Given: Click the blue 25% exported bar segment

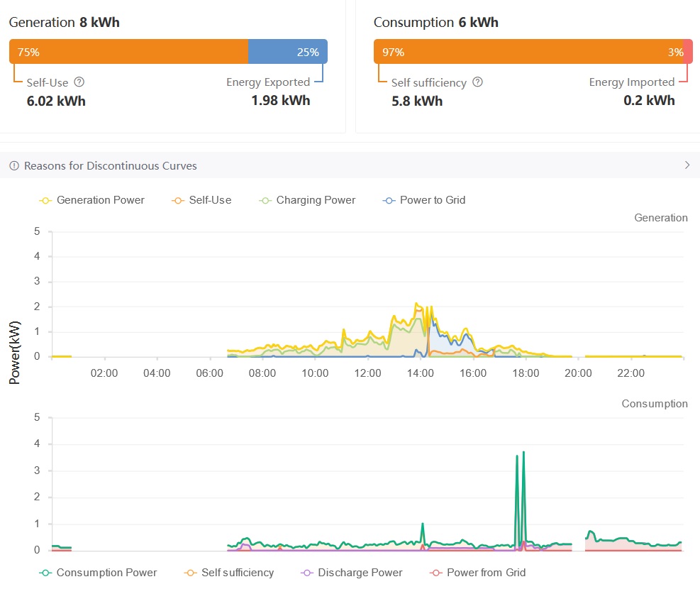Looking at the screenshot, I should pos(288,52).
